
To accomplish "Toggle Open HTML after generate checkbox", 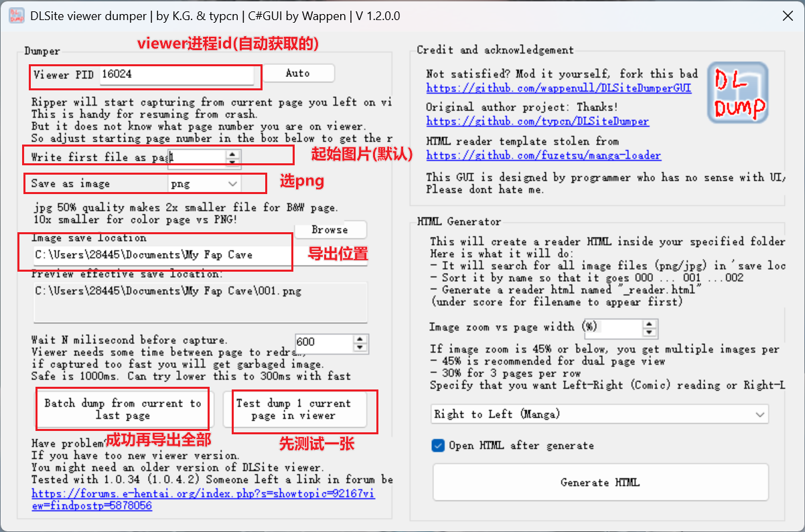I will point(439,446).
